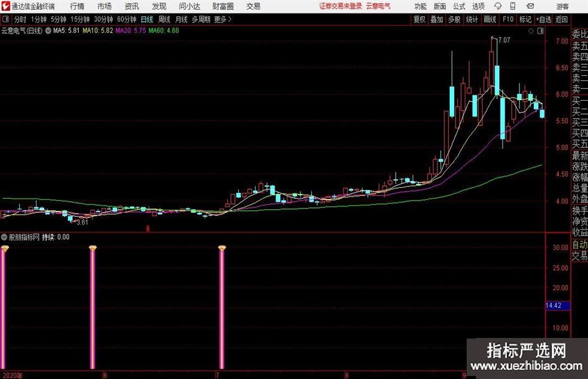588x379 pixels.
Task: Switch to 分时 intraday view
Action: click(x=20, y=19)
